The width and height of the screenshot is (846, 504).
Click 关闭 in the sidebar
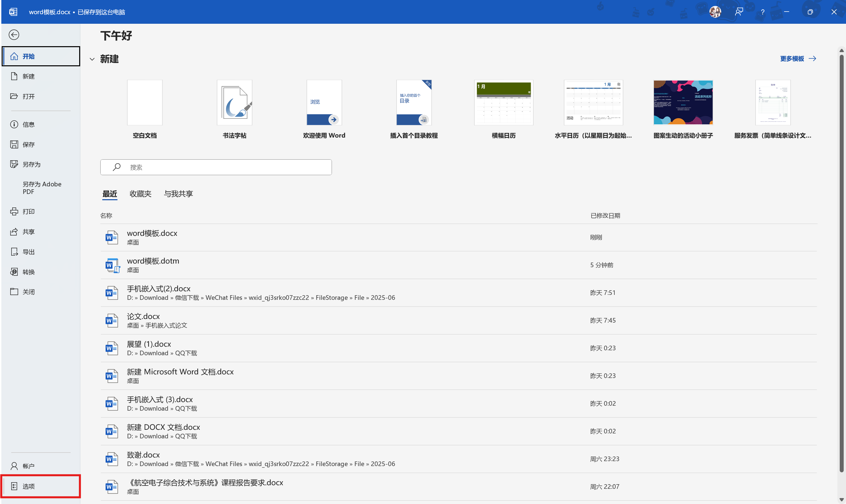(x=41, y=292)
